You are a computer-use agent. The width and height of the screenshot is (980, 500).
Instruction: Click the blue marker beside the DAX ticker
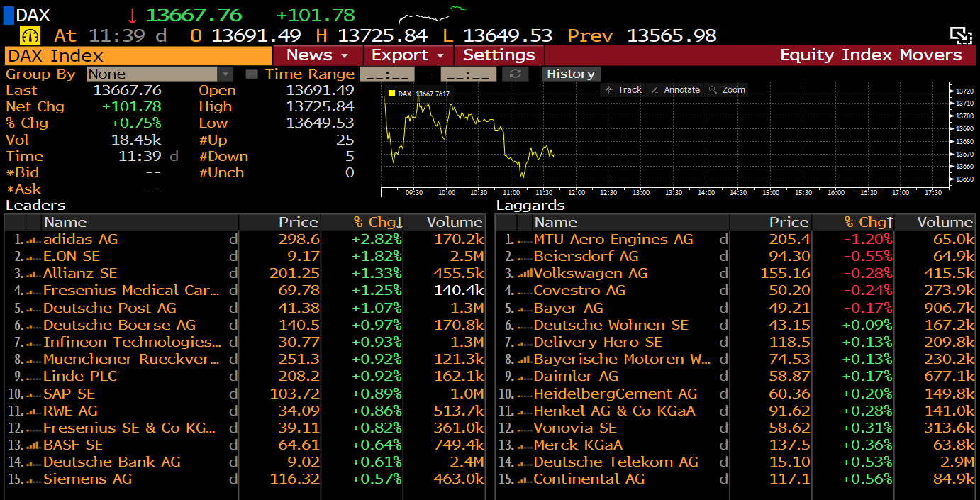coord(9,15)
